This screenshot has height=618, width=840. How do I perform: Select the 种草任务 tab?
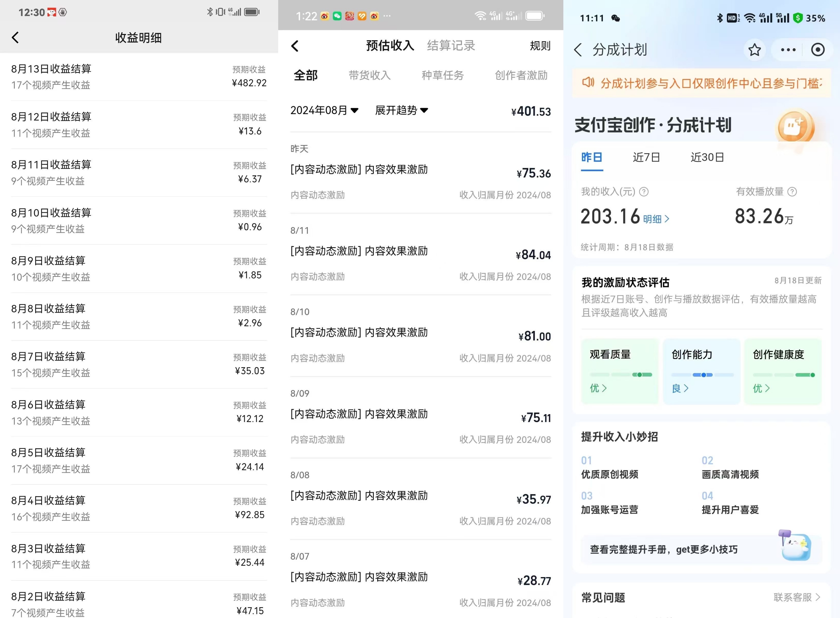click(x=443, y=75)
